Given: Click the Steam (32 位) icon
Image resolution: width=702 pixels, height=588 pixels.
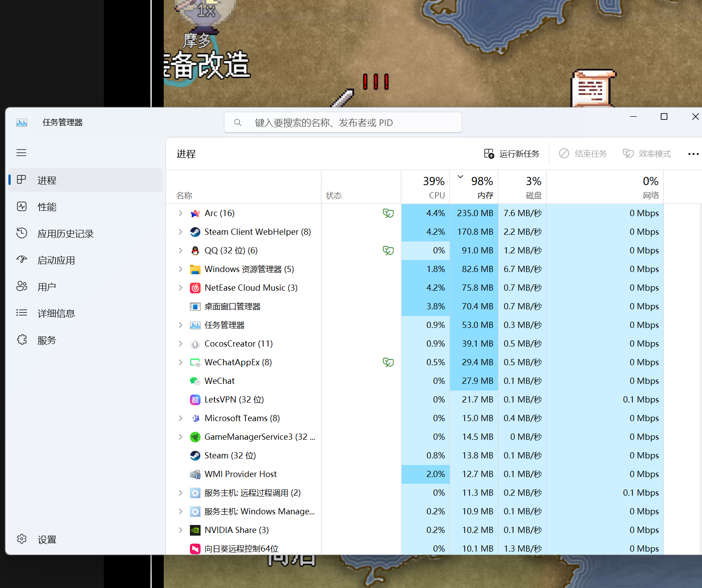Looking at the screenshot, I should click(195, 456).
